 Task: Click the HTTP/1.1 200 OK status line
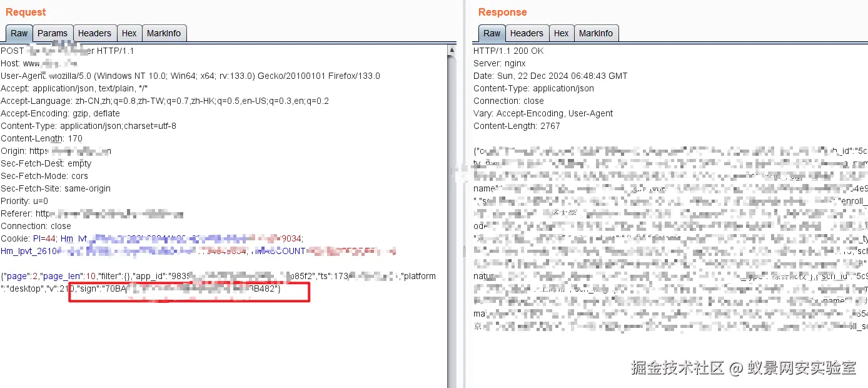click(508, 51)
